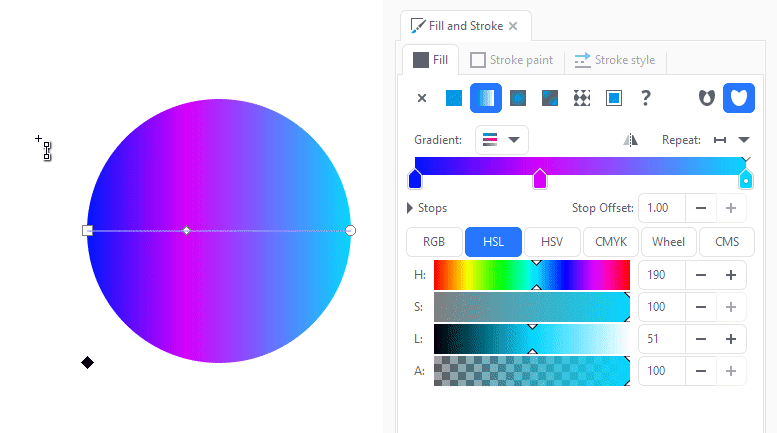Switch to the Stroke paint tab
Viewport: 777px width, 433px height.
click(x=511, y=60)
